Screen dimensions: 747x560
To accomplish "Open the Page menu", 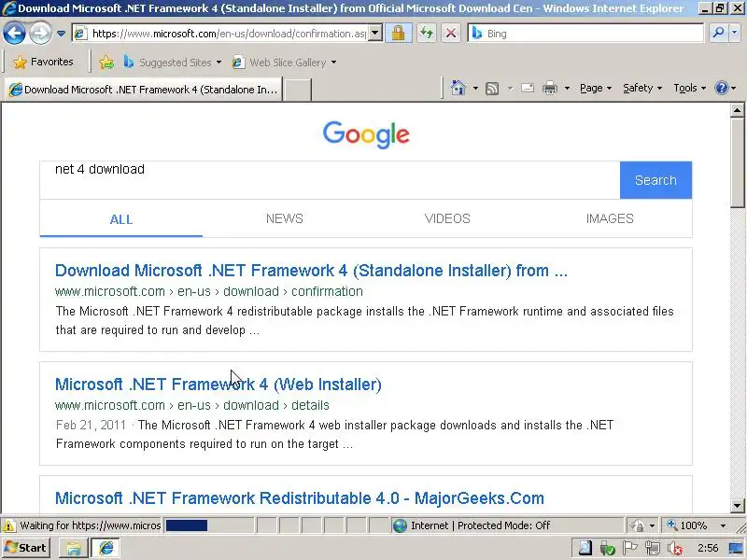I will coord(596,88).
